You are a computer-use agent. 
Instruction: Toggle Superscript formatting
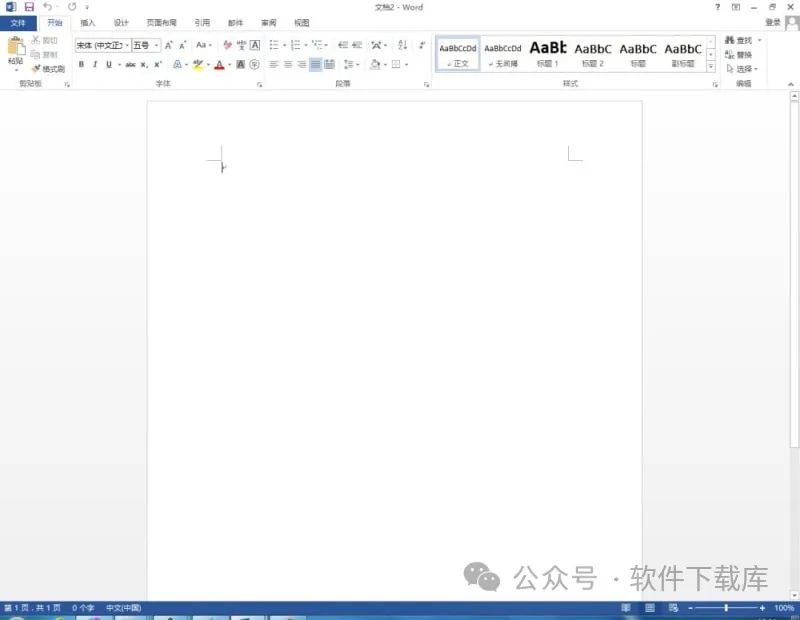point(158,64)
